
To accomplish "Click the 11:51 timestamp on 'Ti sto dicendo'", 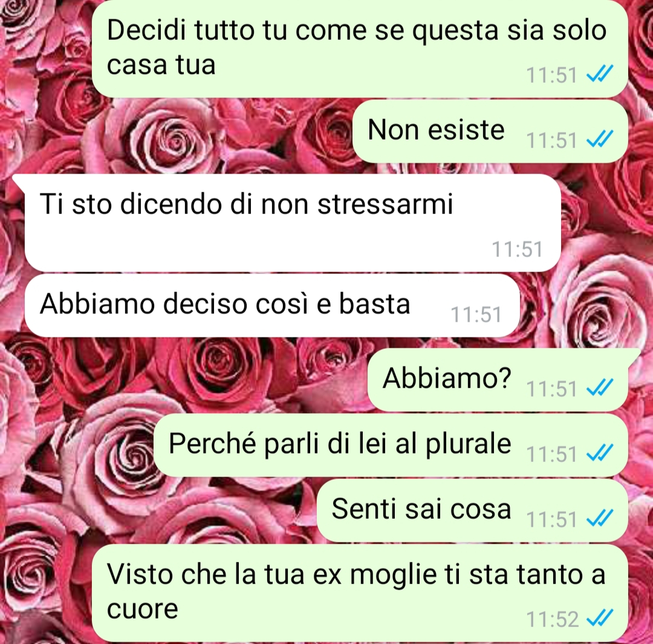I will pos(517,249).
